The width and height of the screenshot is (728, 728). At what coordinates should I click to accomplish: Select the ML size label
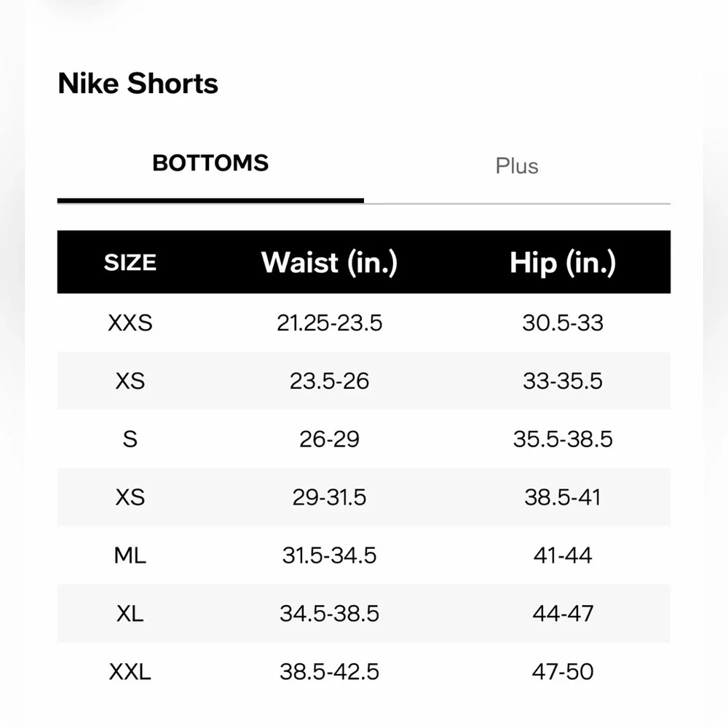pyautogui.click(x=130, y=555)
